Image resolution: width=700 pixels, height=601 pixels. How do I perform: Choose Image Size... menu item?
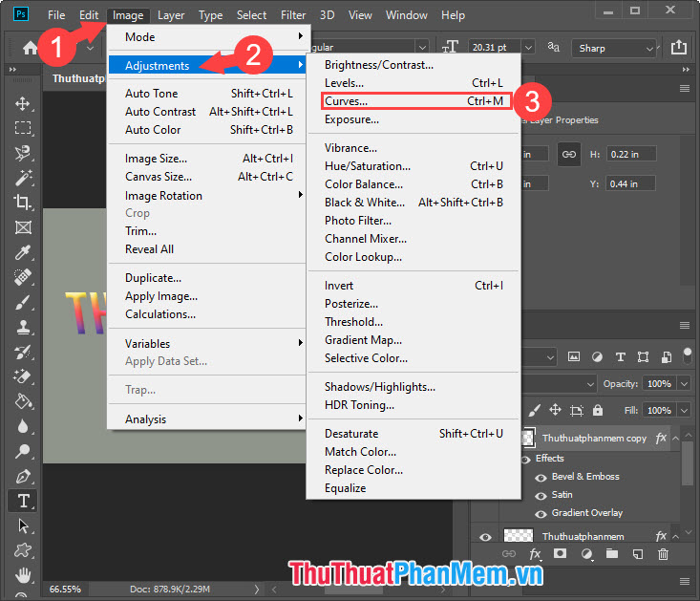206,159
